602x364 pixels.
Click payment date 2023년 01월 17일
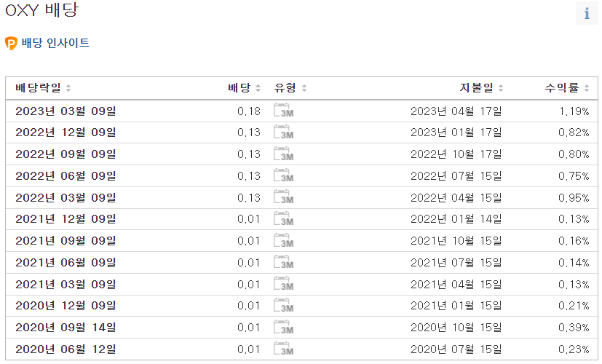click(456, 132)
